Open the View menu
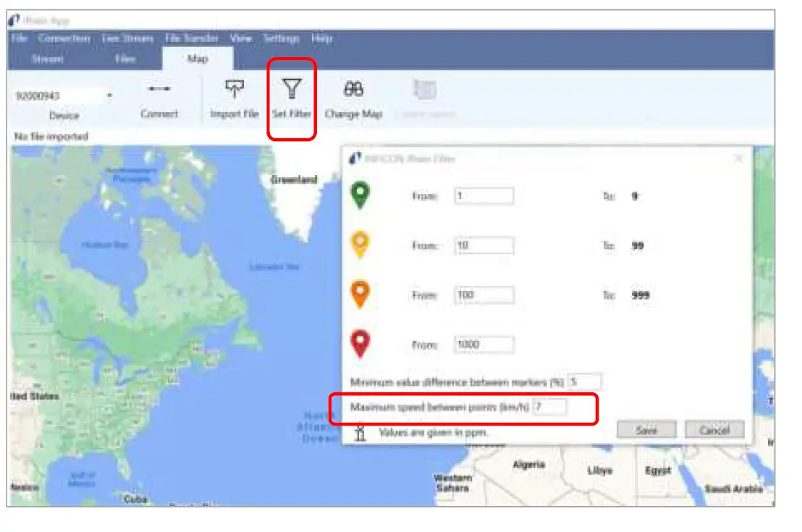This screenshot has height=532, width=802. click(240, 38)
